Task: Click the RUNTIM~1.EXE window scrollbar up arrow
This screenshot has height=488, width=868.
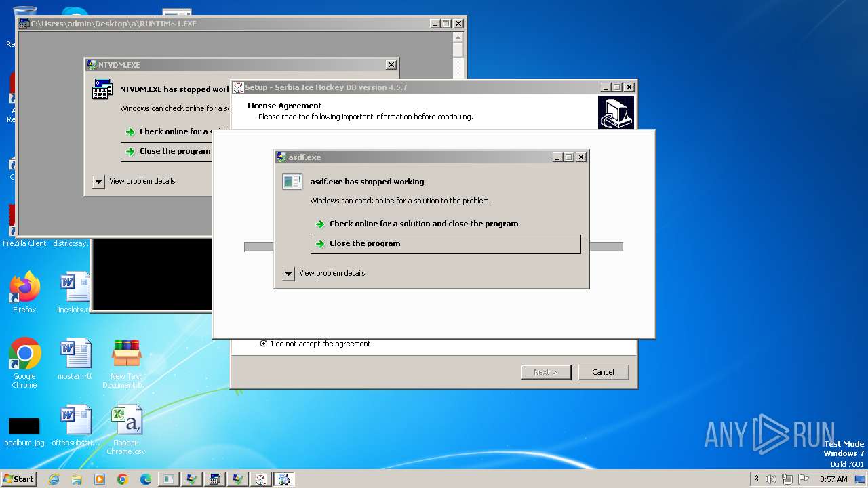Action: coord(458,36)
